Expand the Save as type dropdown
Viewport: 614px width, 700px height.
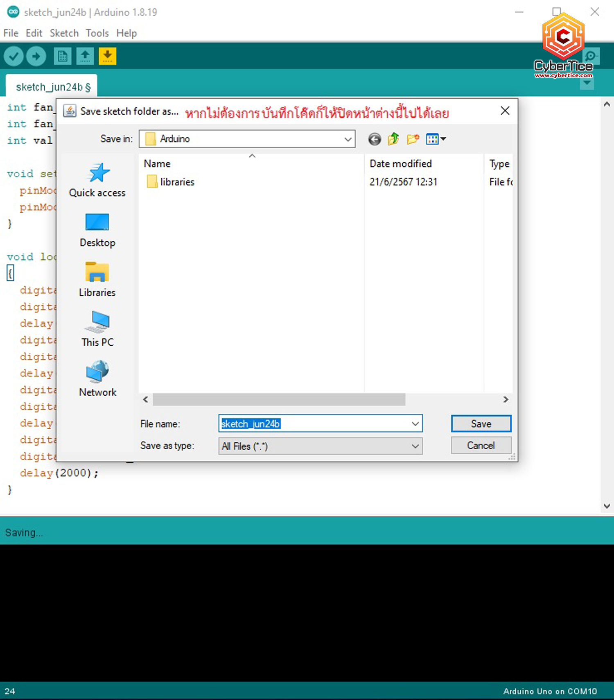(415, 446)
